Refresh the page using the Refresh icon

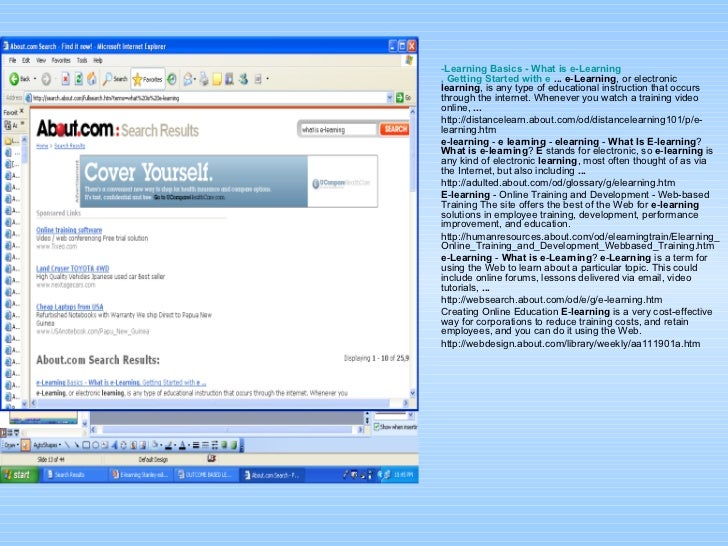[x=78, y=79]
